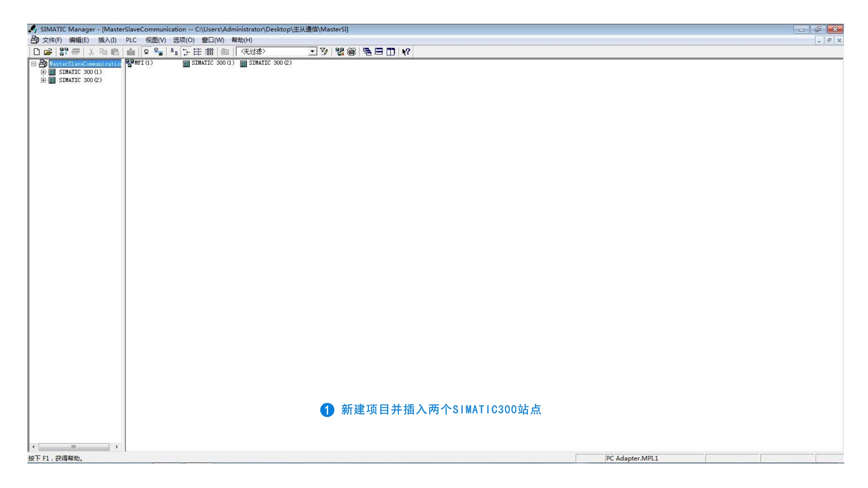Viewport: 868px width, 488px height.
Task: Expand SIMATIC 300(1) in the tree
Action: (43, 72)
